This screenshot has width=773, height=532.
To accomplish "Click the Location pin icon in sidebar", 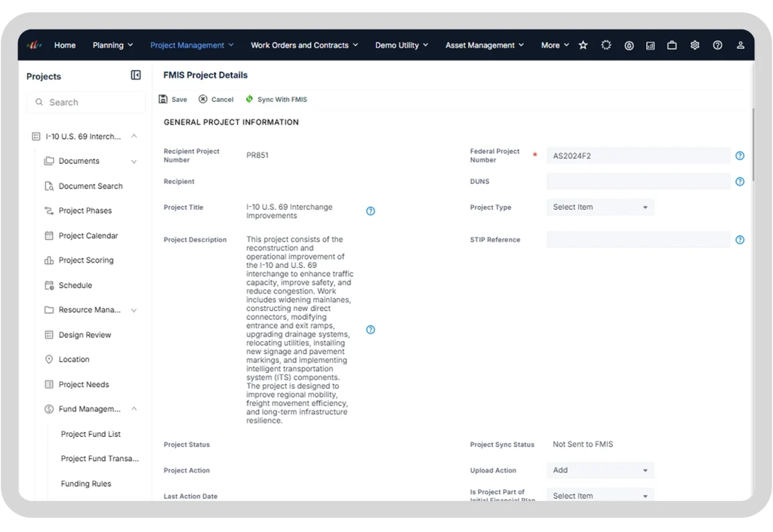I will tap(49, 360).
